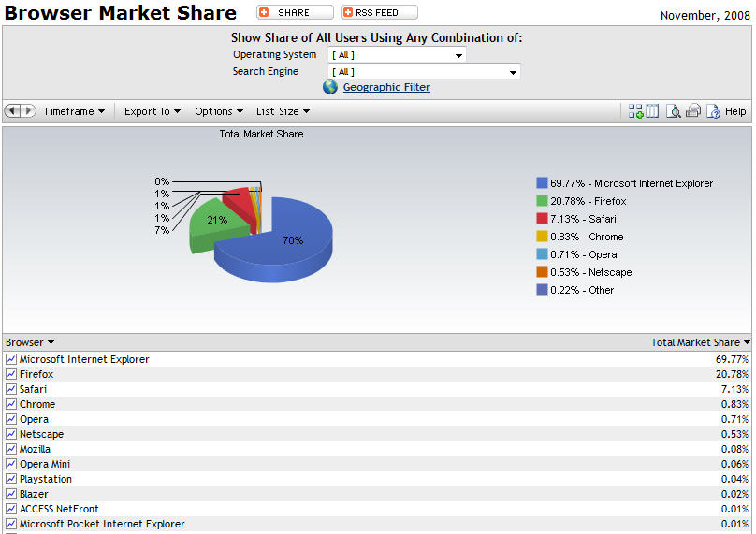Click the Playstation row name
The height and width of the screenshot is (534, 756).
point(46,479)
